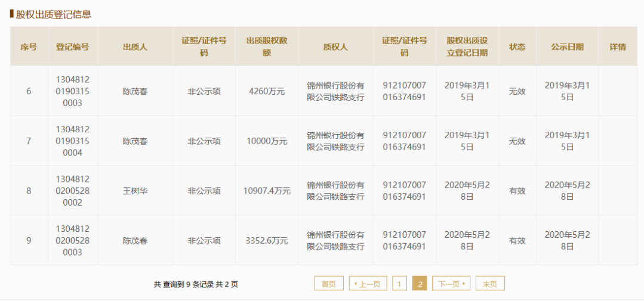This screenshot has height=301, width=644.
Task: Click 非公示项 in row 6
Action: point(204,91)
